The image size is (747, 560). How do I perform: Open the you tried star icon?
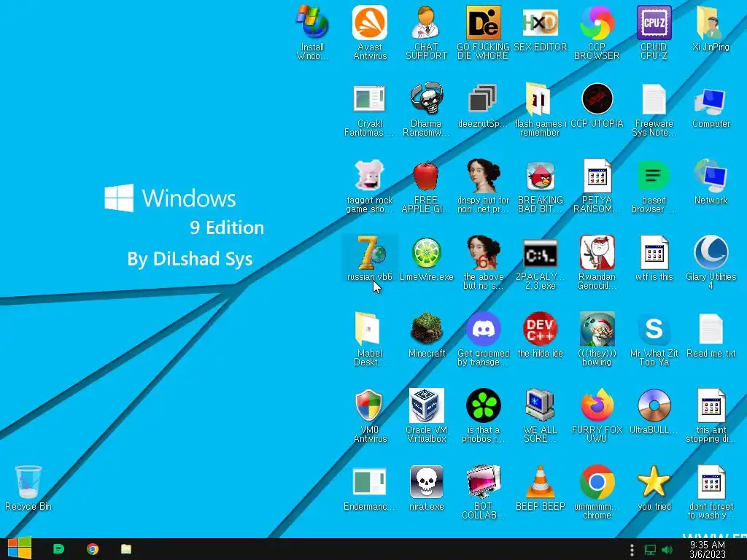[x=654, y=489]
